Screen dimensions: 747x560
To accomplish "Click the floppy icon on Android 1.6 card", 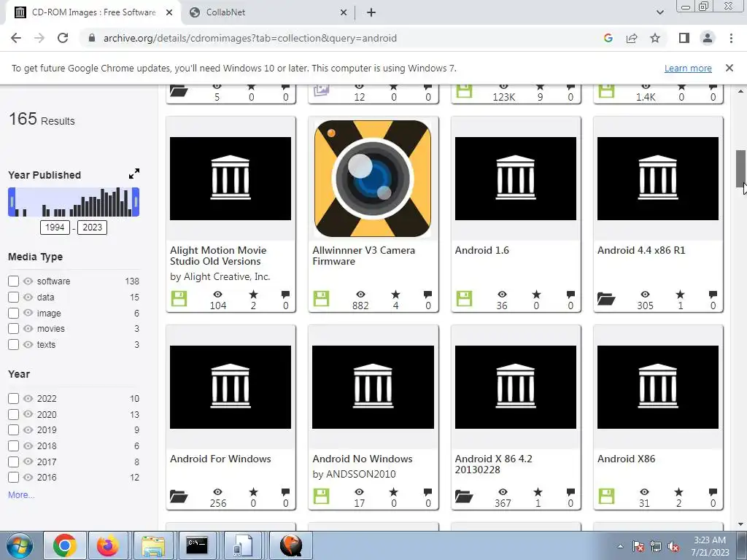I will (x=464, y=299).
